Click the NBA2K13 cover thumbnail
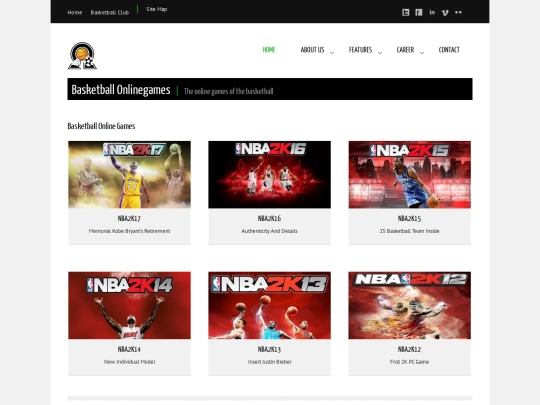This screenshot has width=540, height=405. click(x=270, y=305)
